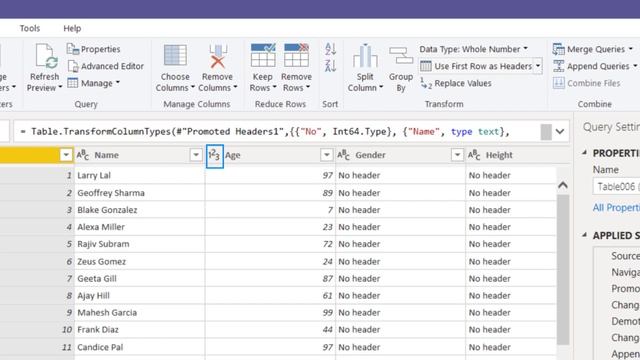Open the Help ribbon tab

(72, 28)
